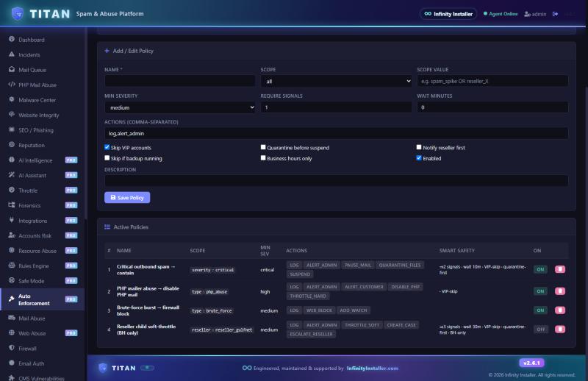Toggle ON switch for Critical outbound spam policy

[x=540, y=269]
